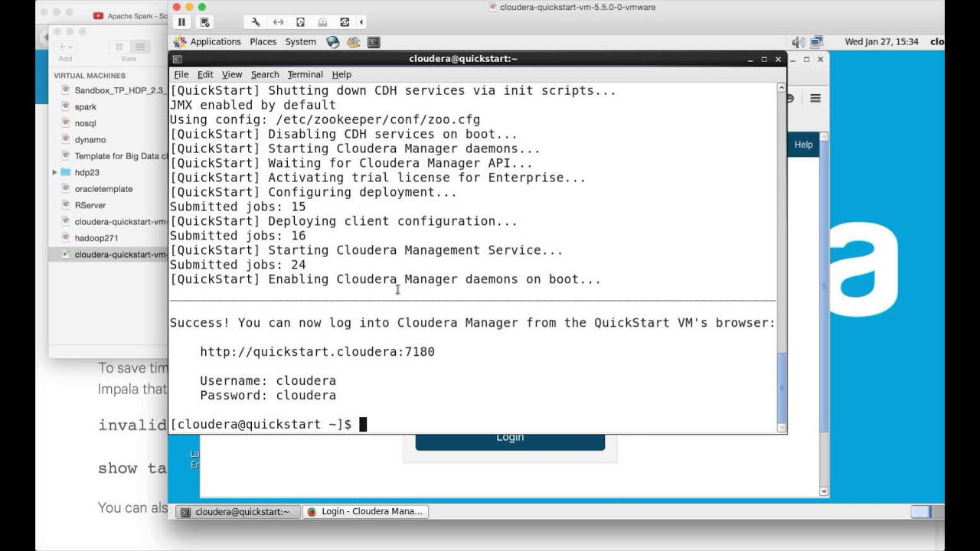Launch the web browser globe icon in GNOME panel

point(332,42)
